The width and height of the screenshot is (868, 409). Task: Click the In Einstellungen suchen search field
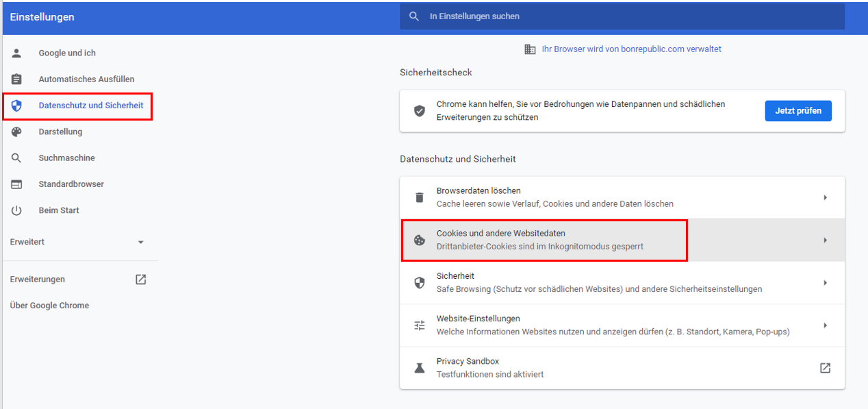622,16
